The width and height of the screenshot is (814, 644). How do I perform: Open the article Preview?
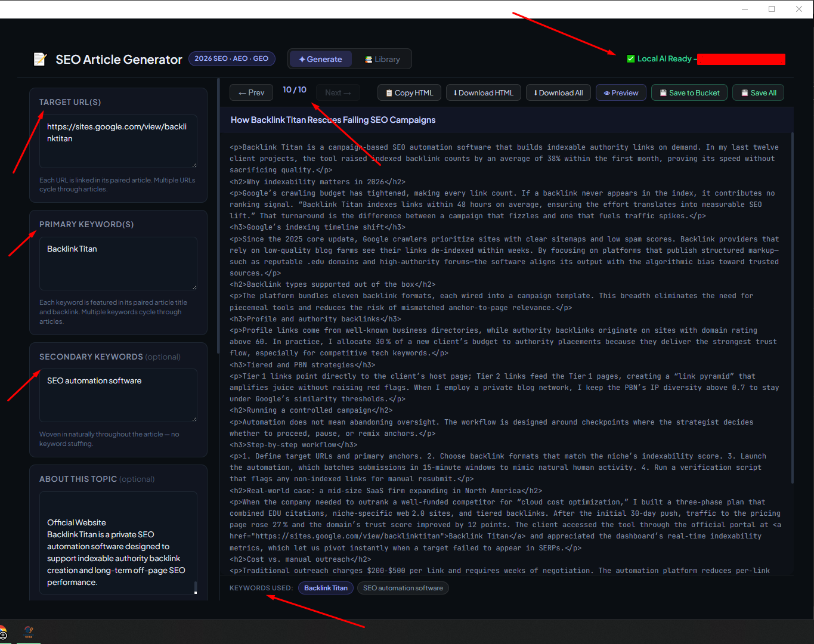pos(621,92)
